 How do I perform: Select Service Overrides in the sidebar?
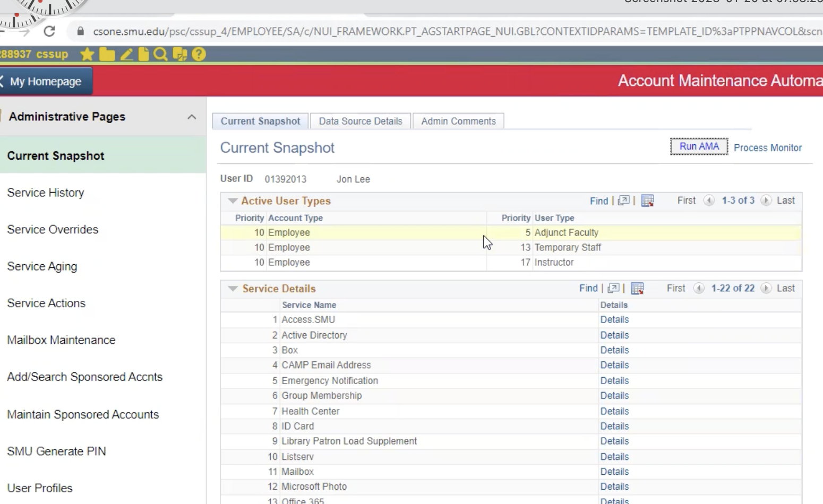[53, 229]
